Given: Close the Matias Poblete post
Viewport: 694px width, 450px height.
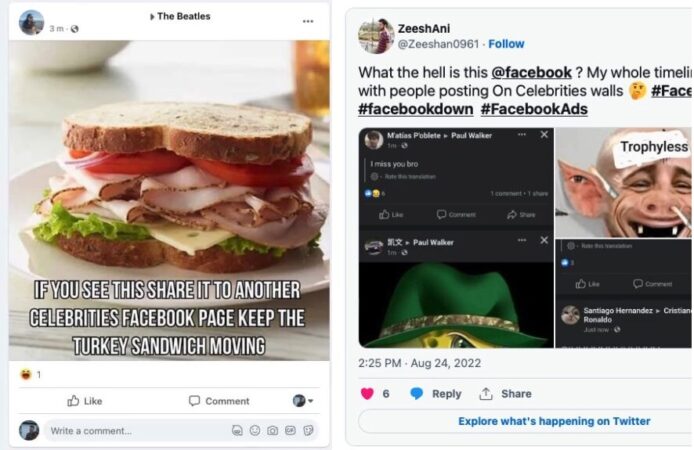Looking at the screenshot, I should tap(544, 135).
